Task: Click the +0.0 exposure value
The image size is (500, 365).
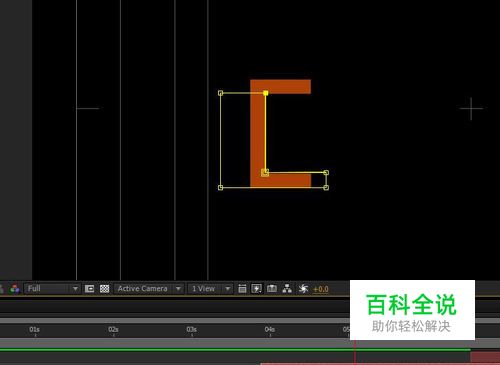Action: [x=321, y=289]
